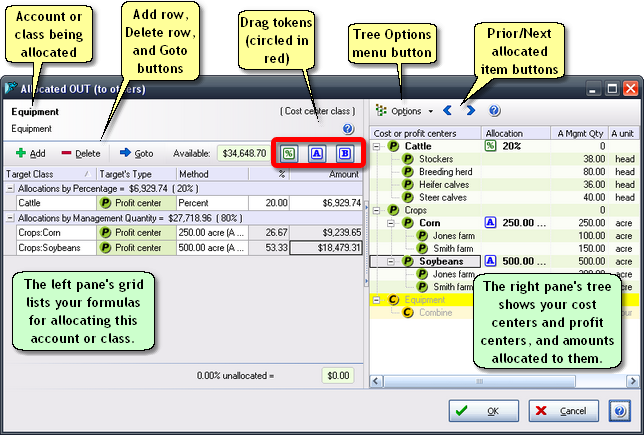Screen dimensions: 644x435
Task: Click the help icon under Cost center class
Action: 348,129
